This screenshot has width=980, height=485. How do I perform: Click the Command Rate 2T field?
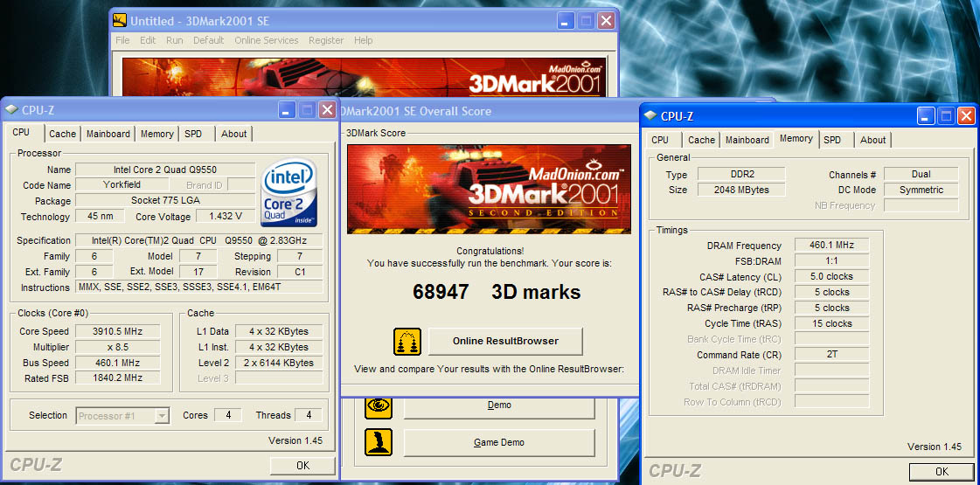pos(832,355)
